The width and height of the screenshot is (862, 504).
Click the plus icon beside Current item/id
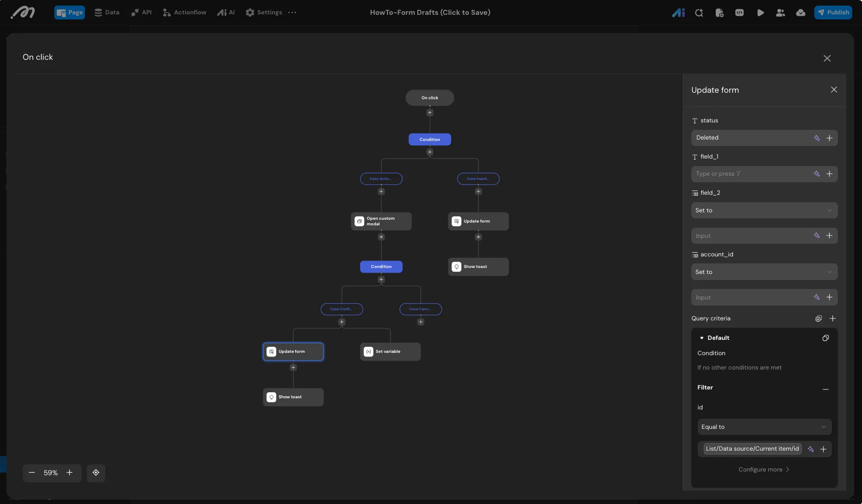823,449
